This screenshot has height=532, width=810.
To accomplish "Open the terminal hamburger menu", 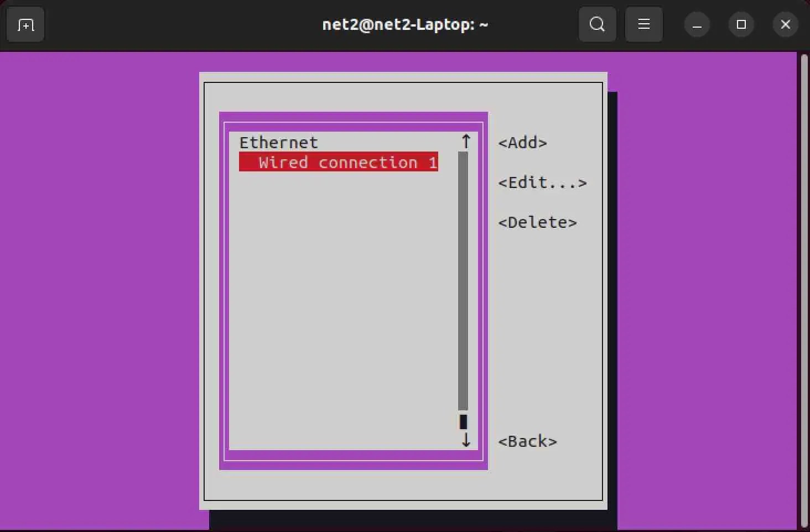I will click(643, 24).
